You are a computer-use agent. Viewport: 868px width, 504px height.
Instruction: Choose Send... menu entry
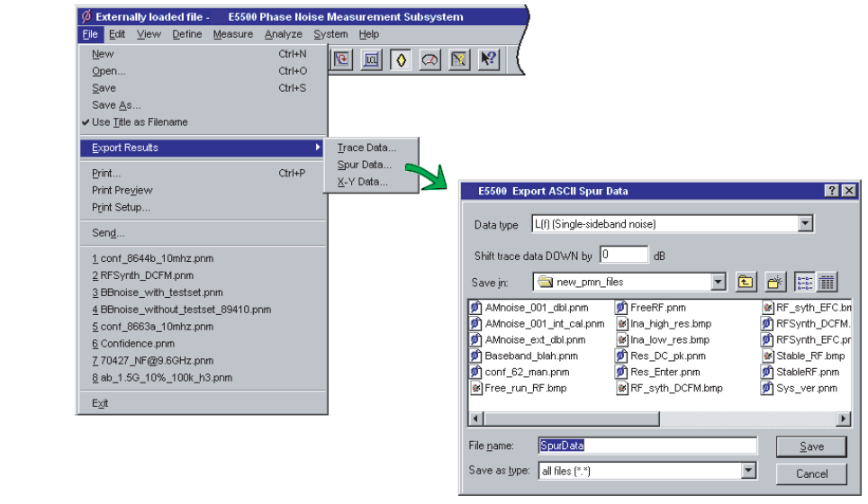tap(202, 233)
